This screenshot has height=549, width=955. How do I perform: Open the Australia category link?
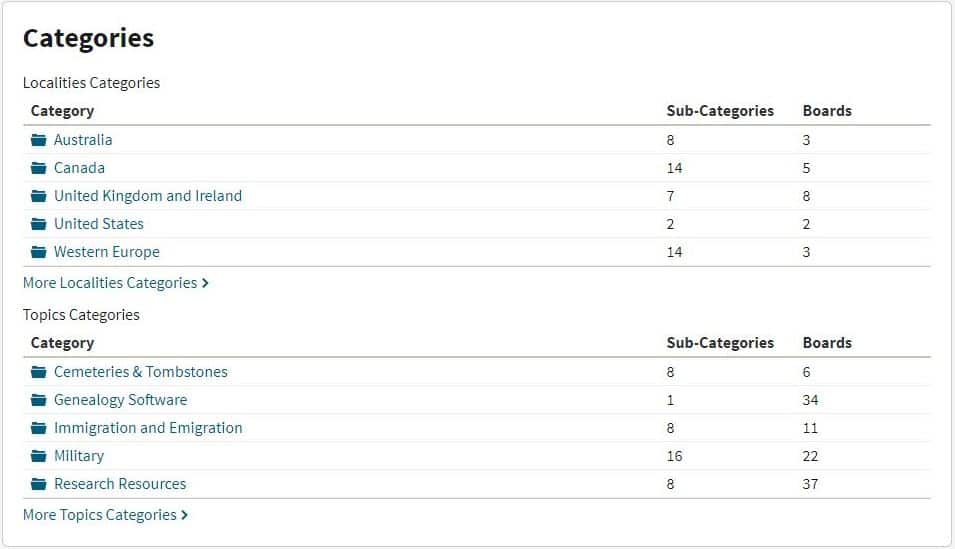click(x=83, y=140)
